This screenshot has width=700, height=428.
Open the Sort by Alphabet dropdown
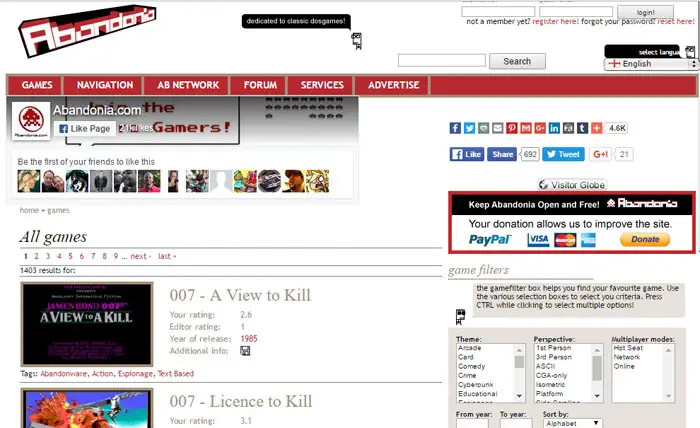click(x=573, y=423)
